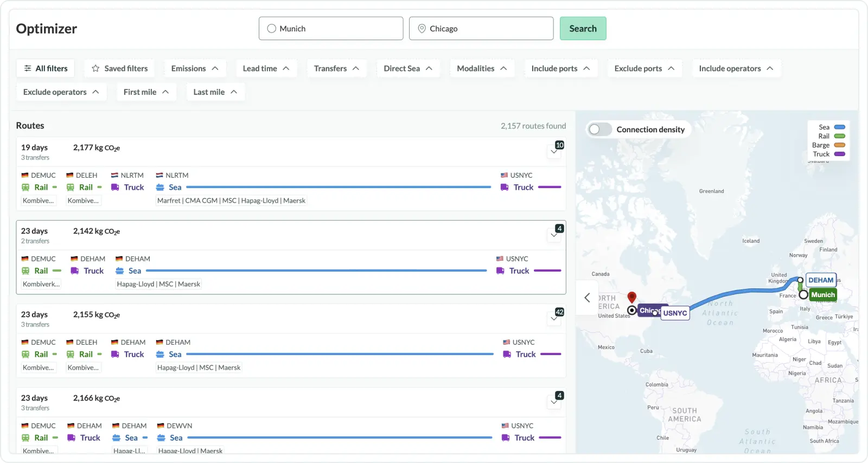This screenshot has height=463, width=868.
Task: Click the 'Kombiverk...' operator tag
Action: click(41, 284)
